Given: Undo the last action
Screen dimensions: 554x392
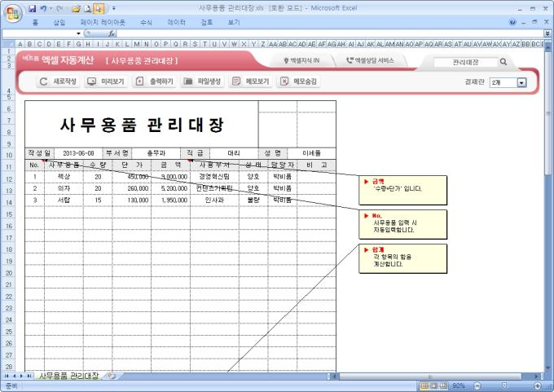Looking at the screenshot, I should [x=43, y=8].
